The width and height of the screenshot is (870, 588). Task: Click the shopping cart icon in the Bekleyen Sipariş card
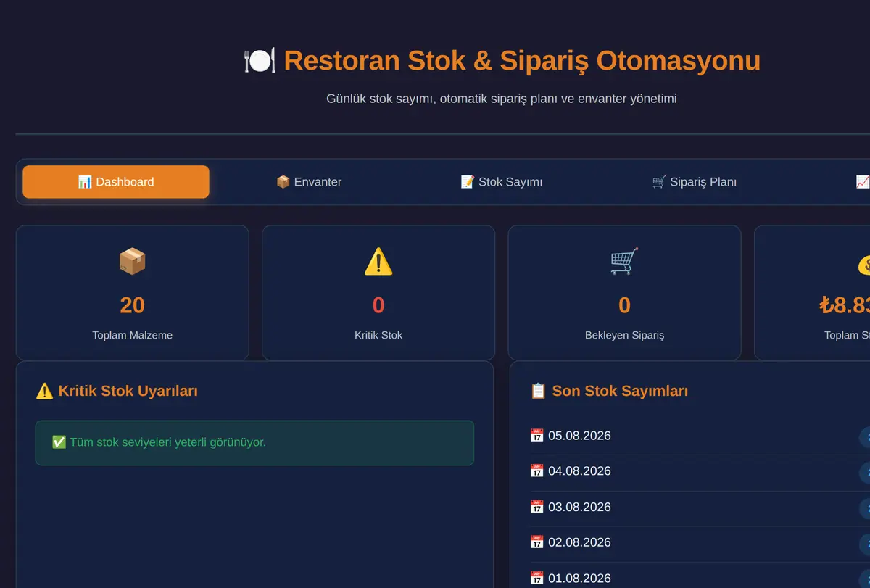click(624, 262)
